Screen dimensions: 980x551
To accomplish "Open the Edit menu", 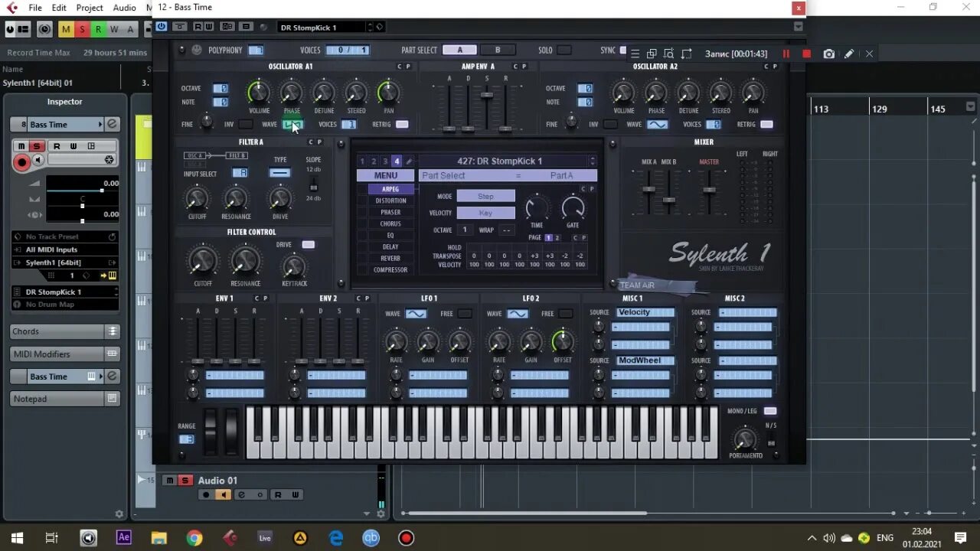I will 59,8.
